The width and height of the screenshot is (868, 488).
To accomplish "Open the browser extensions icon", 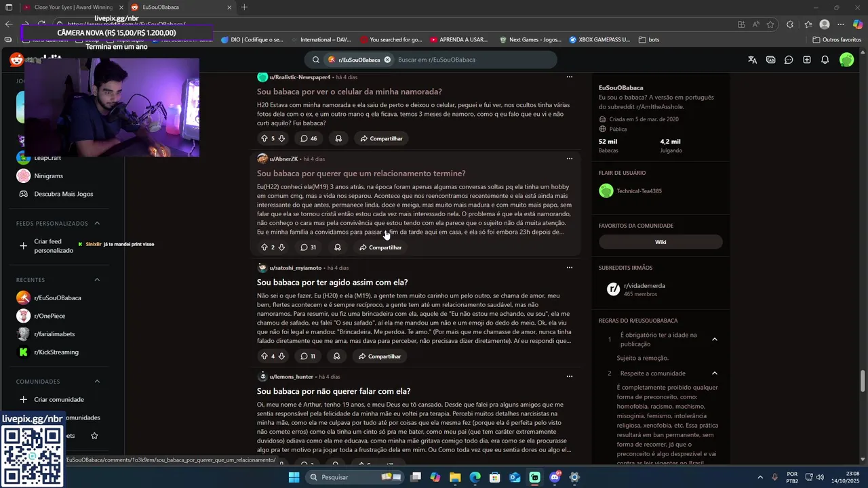I will (x=790, y=24).
